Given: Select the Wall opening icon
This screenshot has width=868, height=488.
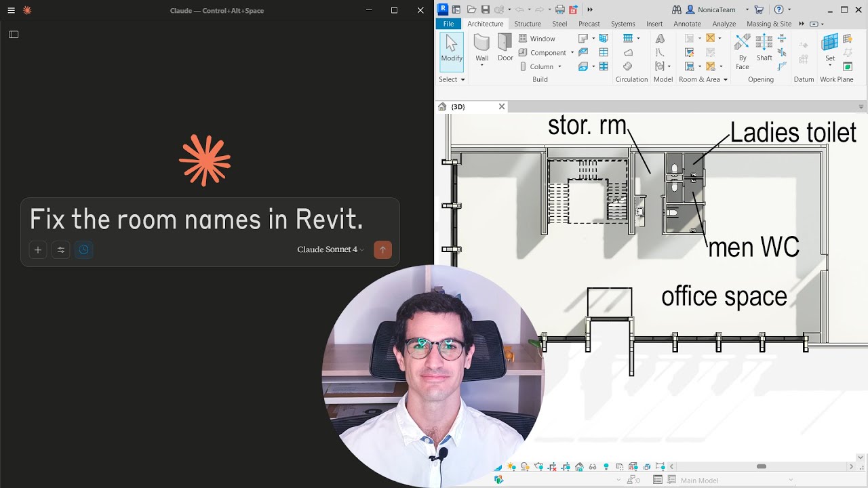Looking at the screenshot, I should pos(782,38).
